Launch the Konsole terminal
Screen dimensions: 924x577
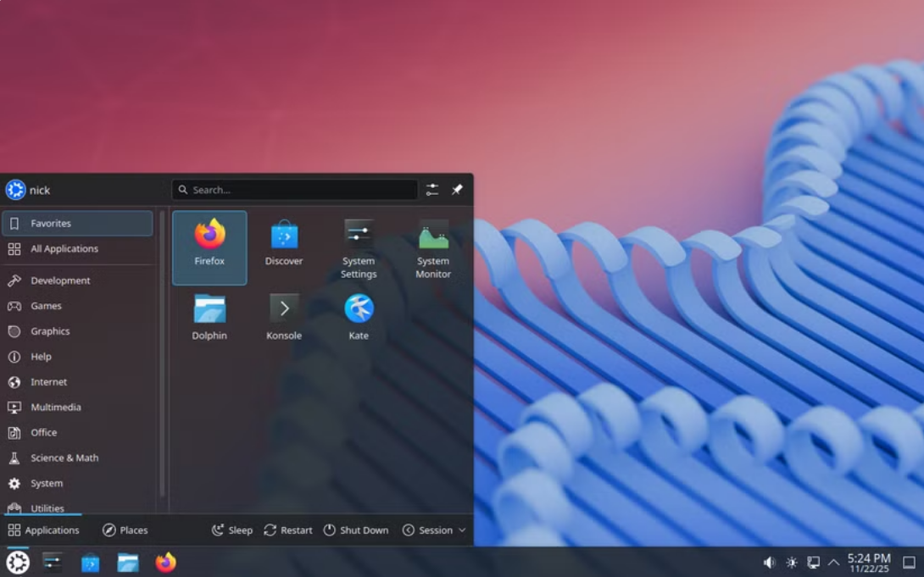point(283,313)
